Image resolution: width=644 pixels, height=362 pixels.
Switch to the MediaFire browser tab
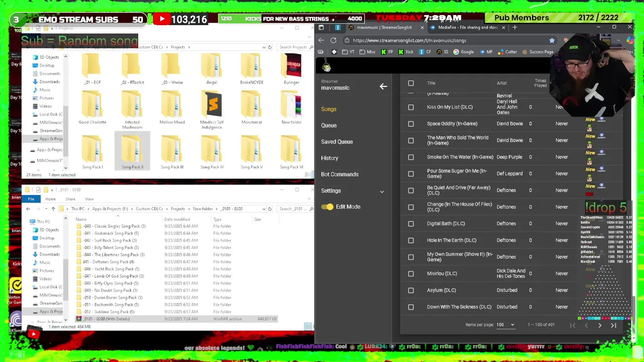coord(468,28)
